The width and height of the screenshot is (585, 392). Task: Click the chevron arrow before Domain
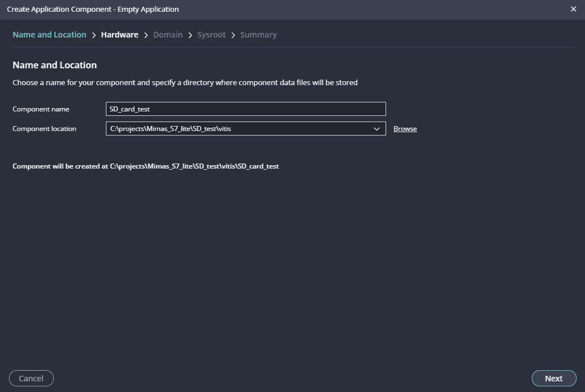146,35
